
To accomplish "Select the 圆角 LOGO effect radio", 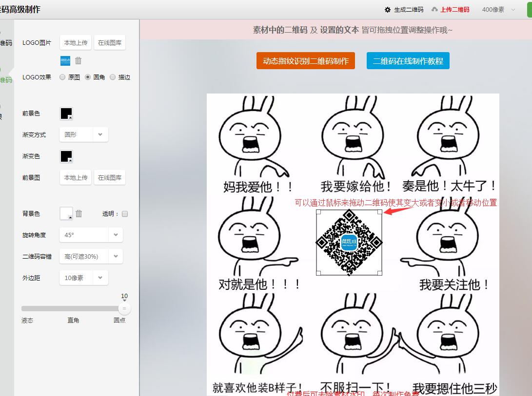I will pyautogui.click(x=88, y=77).
